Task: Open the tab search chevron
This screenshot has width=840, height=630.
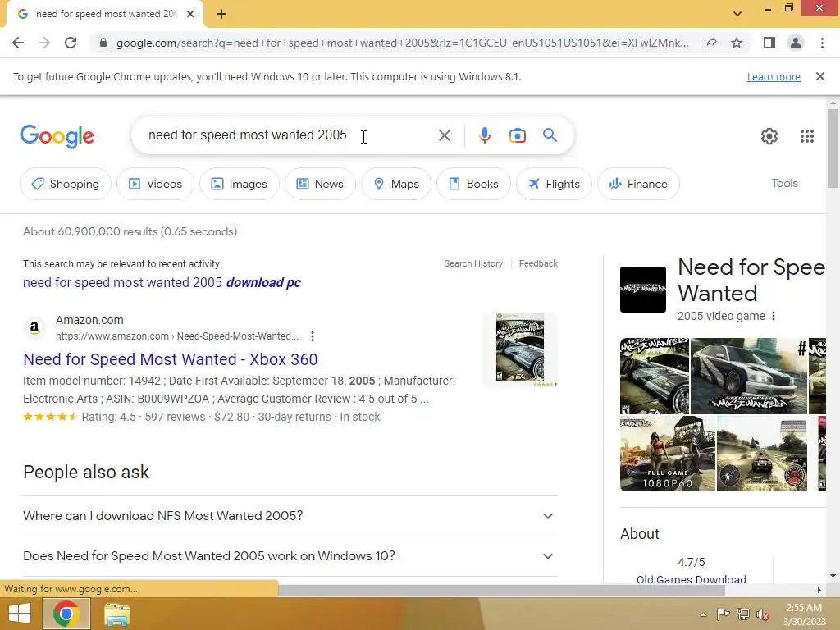Action: coord(737,14)
